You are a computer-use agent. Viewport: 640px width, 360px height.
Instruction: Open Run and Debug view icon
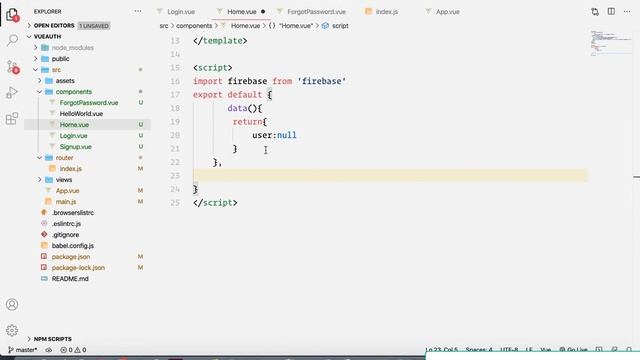click(12, 93)
